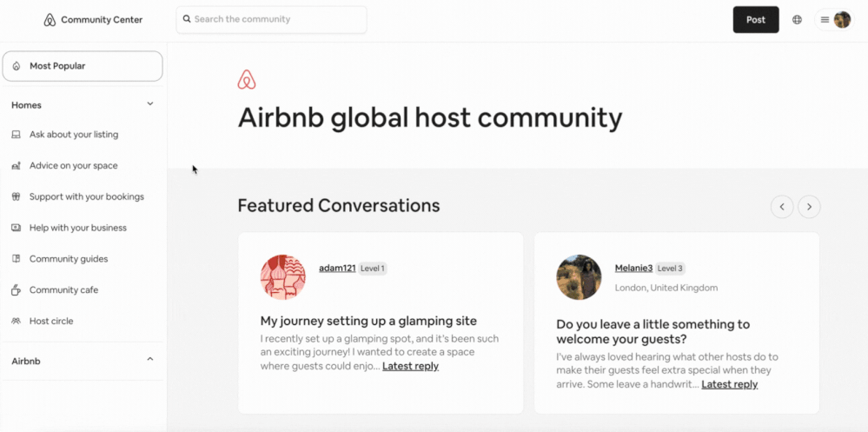
Task: Click the Ask about your listing icon
Action: pyautogui.click(x=16, y=135)
